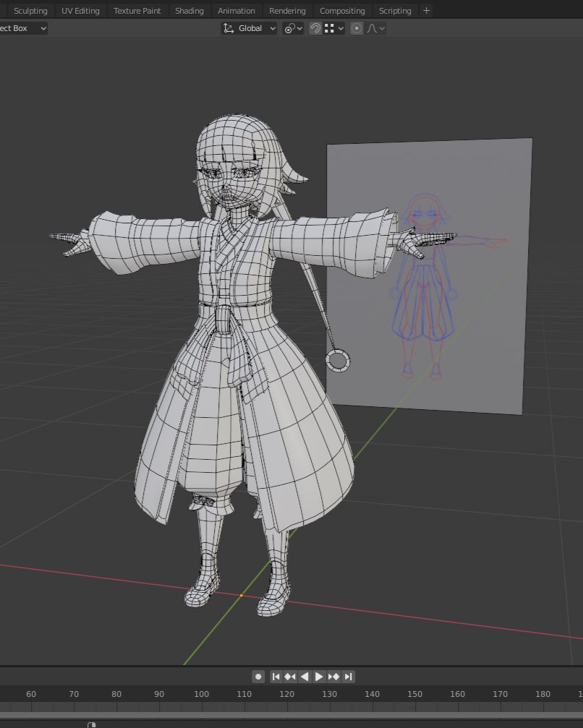Play the animation forward

319,677
